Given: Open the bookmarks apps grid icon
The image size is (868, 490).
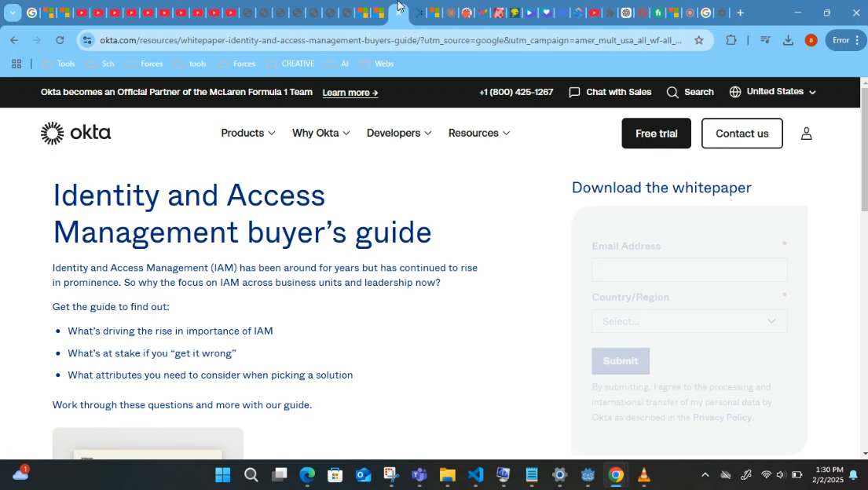Looking at the screenshot, I should pyautogui.click(x=16, y=64).
